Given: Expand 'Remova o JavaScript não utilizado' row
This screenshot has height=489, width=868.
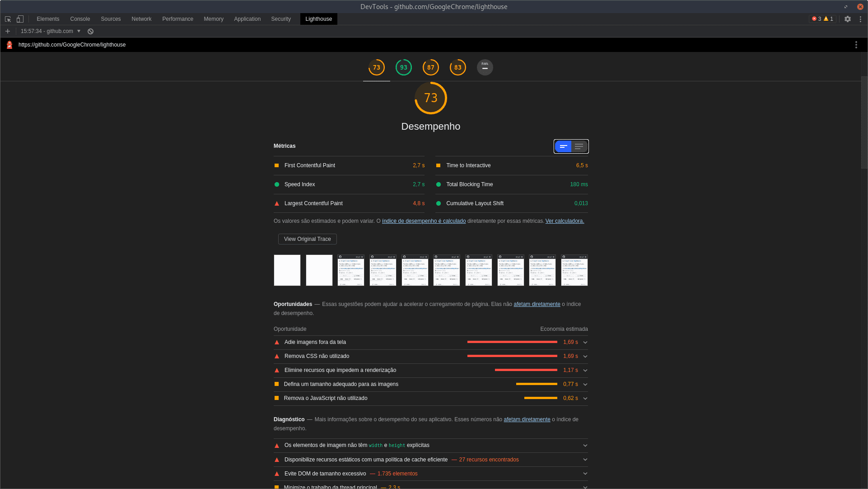Looking at the screenshot, I should [431, 398].
